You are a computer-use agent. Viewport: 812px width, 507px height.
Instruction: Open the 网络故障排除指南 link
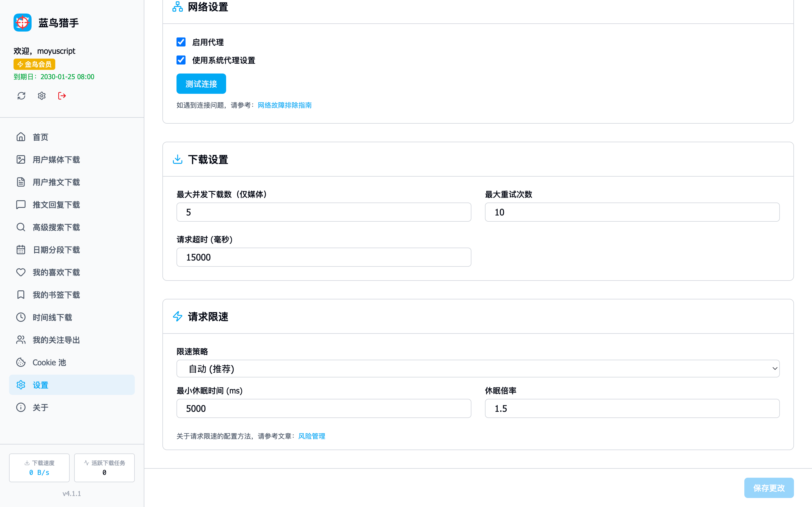tap(284, 105)
